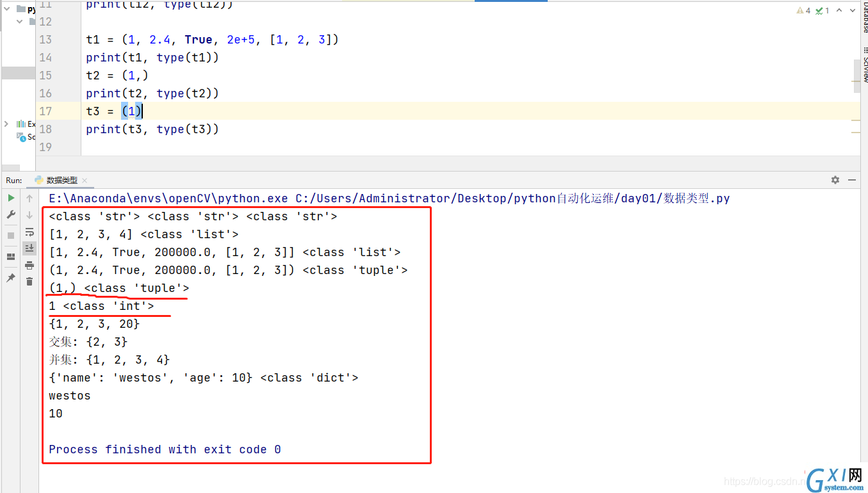Click the standalone 'westos' output line
The image size is (868, 493).
[x=70, y=396]
